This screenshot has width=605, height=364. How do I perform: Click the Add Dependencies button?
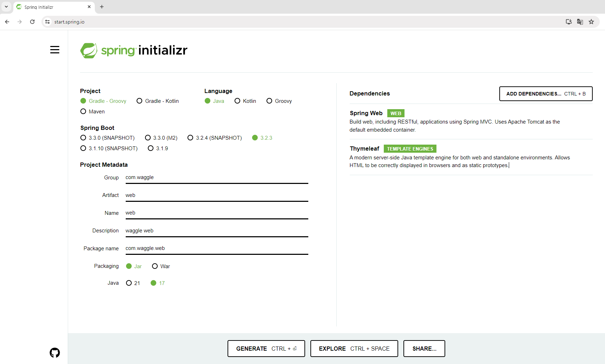(546, 94)
